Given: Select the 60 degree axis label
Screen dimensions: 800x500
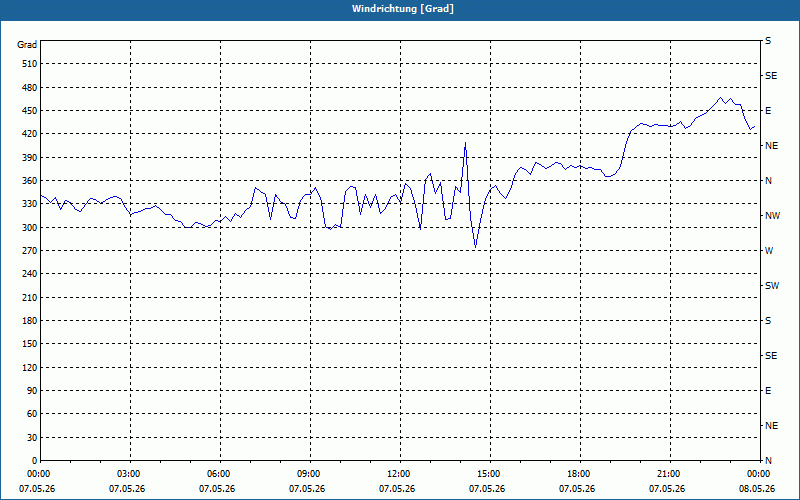Looking at the screenshot, I should 33,414.
